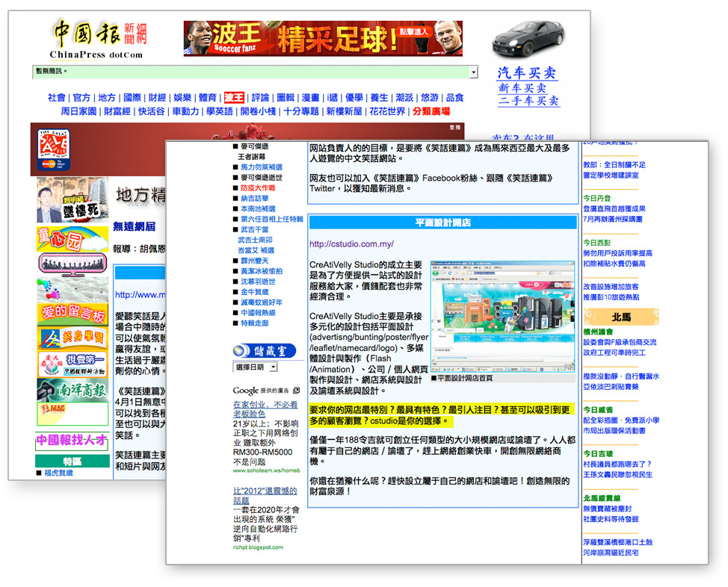Open the 周日家園 section
Viewport: 728px width, 587px height.
(79, 111)
